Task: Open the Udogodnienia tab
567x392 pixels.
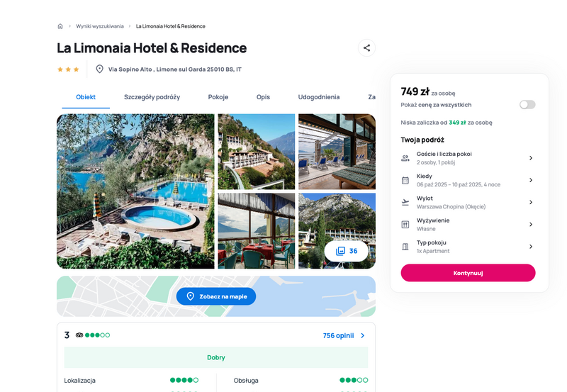Action: coord(318,97)
